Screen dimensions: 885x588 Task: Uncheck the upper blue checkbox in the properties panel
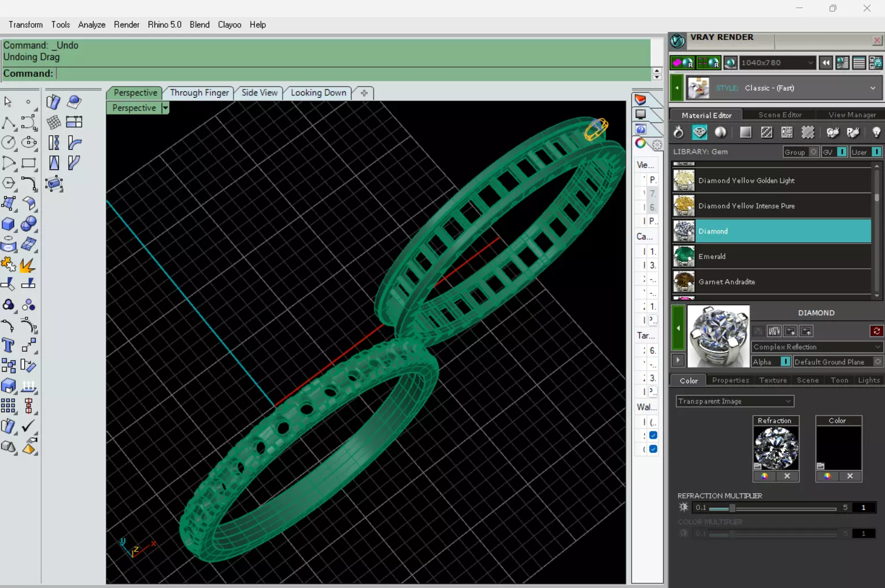[x=653, y=435]
